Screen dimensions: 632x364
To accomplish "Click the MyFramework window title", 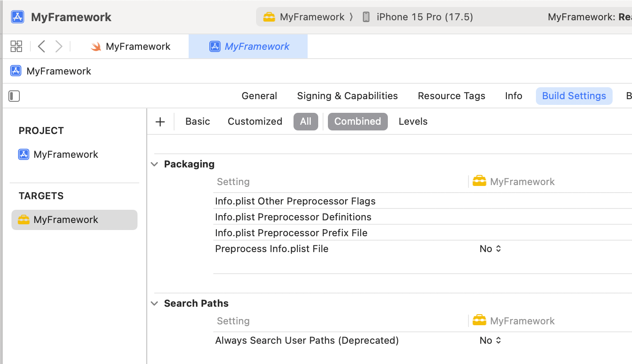I will click(71, 17).
